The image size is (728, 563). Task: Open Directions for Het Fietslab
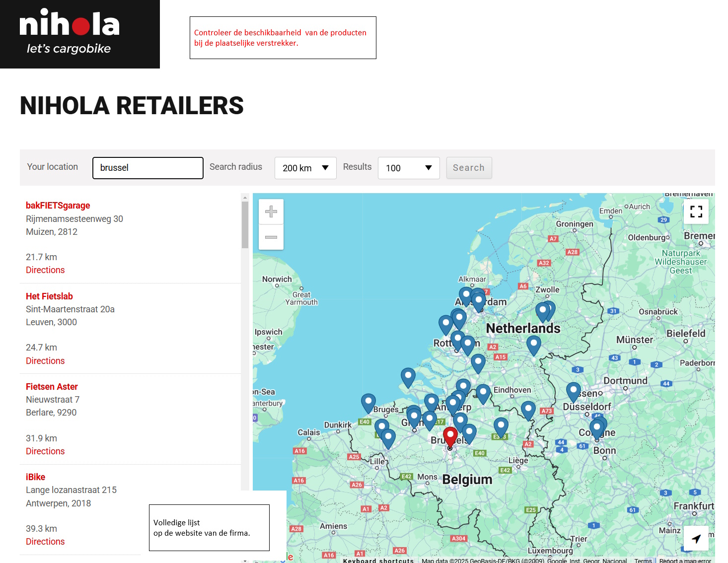[45, 361]
